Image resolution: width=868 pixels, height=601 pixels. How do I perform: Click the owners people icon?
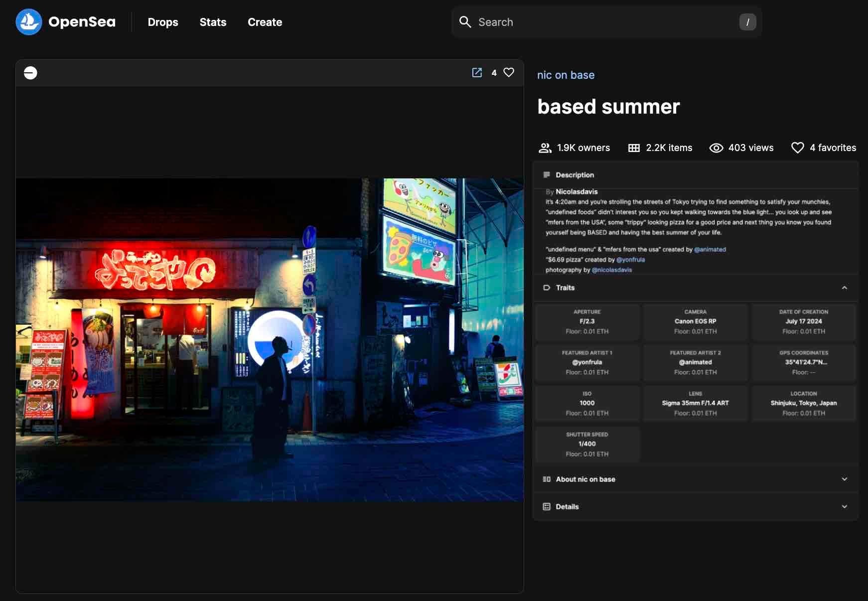[545, 148]
